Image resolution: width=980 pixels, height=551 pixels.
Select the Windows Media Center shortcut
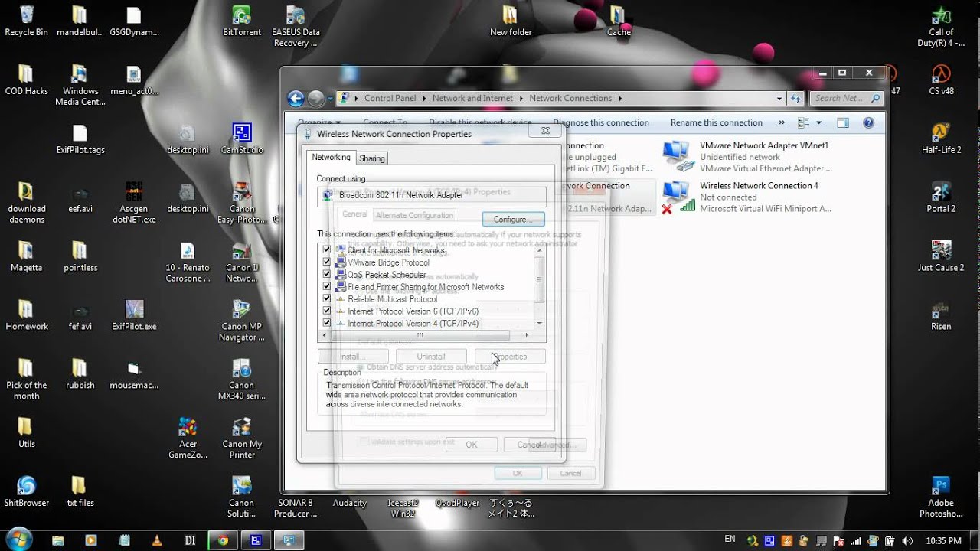point(80,86)
